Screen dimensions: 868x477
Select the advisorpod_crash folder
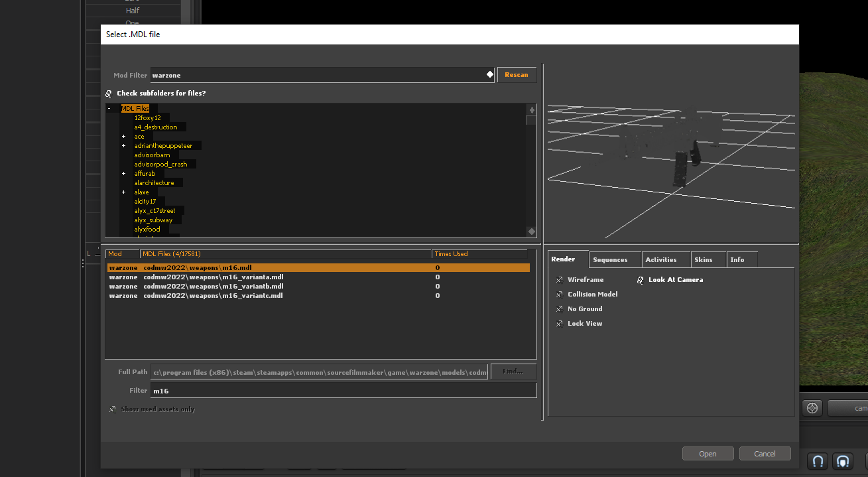tap(160, 164)
